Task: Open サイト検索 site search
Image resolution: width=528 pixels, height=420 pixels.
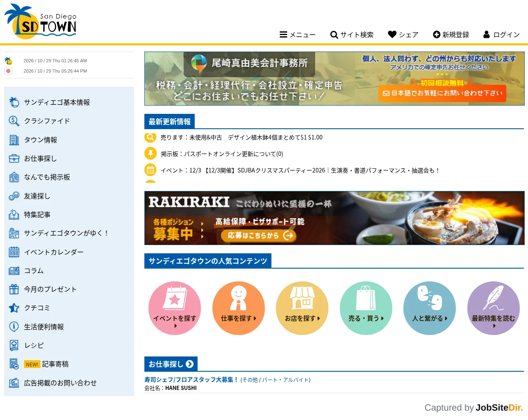Action: 352,35
